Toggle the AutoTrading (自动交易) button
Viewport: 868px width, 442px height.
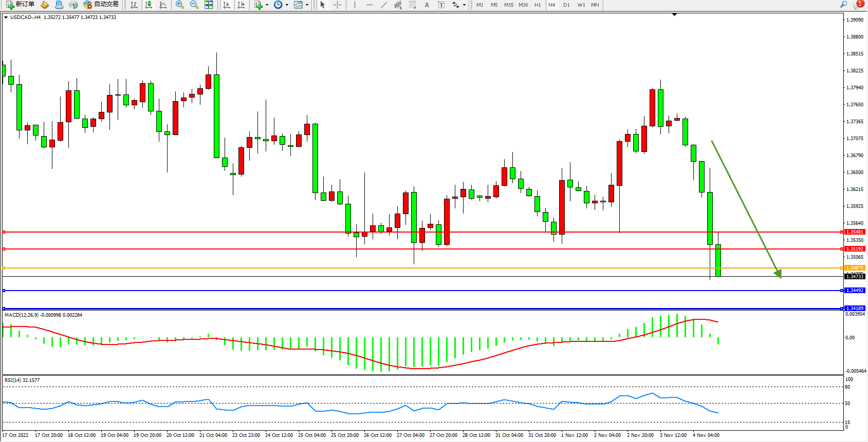coord(101,5)
